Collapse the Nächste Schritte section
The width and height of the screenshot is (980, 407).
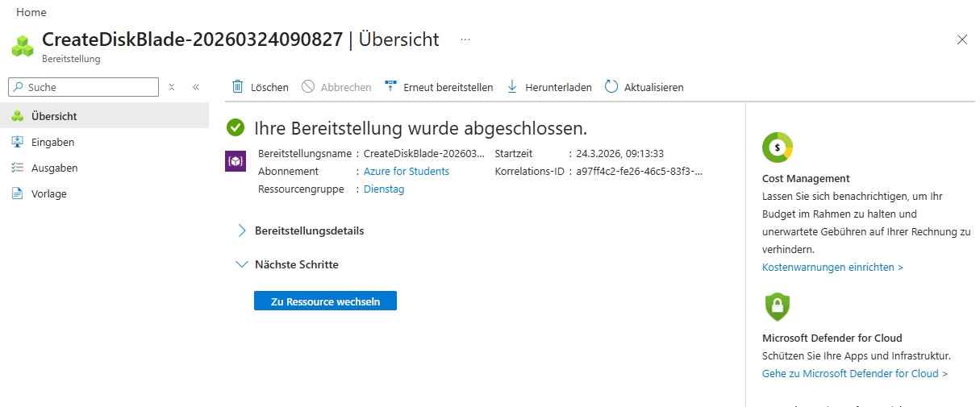(241, 264)
